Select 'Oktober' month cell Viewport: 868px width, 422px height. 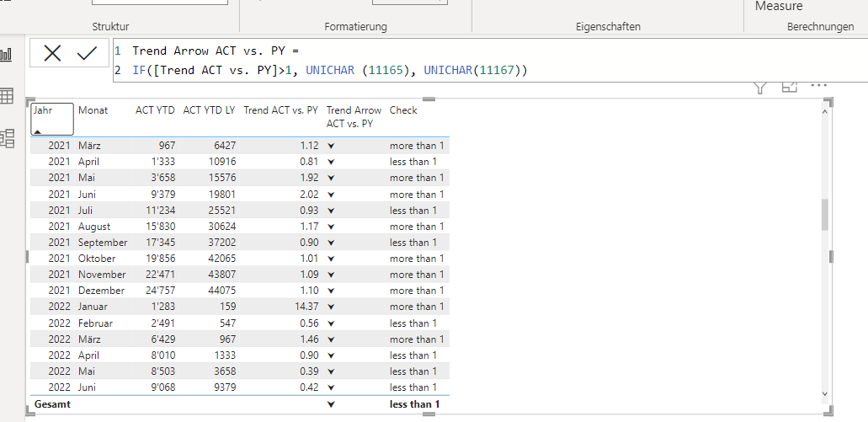click(97, 259)
